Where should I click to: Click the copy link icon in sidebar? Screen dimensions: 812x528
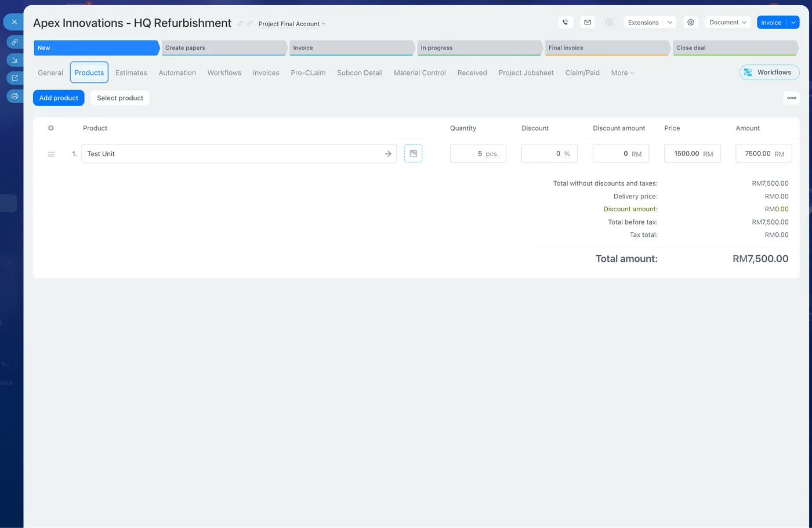14,42
